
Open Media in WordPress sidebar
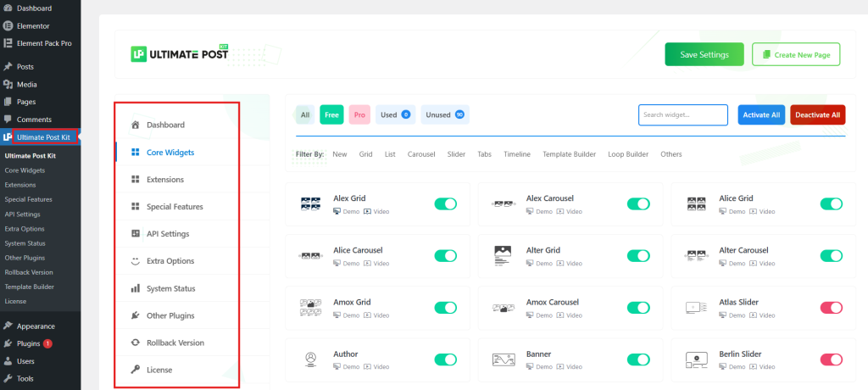pyautogui.click(x=26, y=84)
